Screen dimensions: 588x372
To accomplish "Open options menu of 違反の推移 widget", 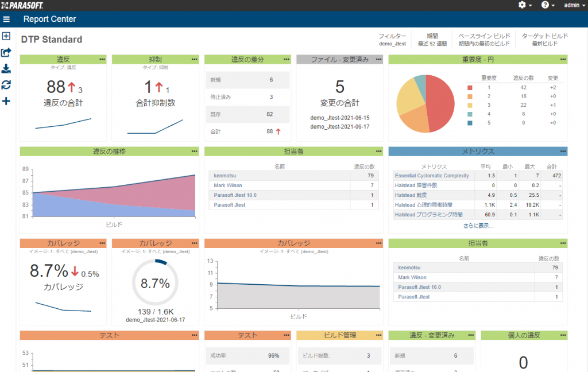I will coord(194,151).
